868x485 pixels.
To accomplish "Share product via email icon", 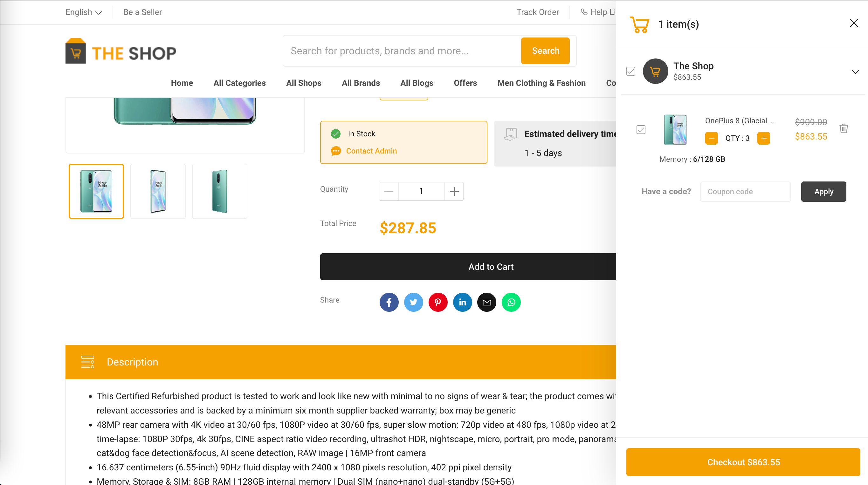I will click(486, 302).
